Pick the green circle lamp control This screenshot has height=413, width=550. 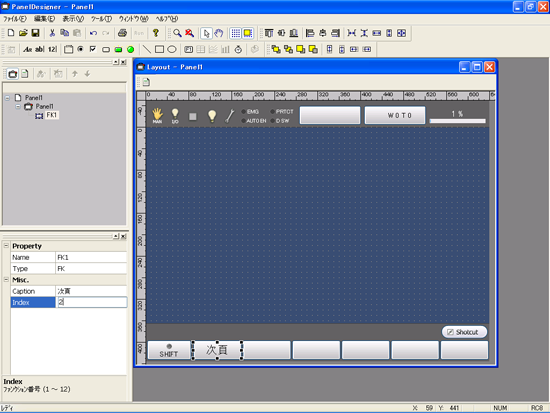pyautogui.click(x=130, y=49)
